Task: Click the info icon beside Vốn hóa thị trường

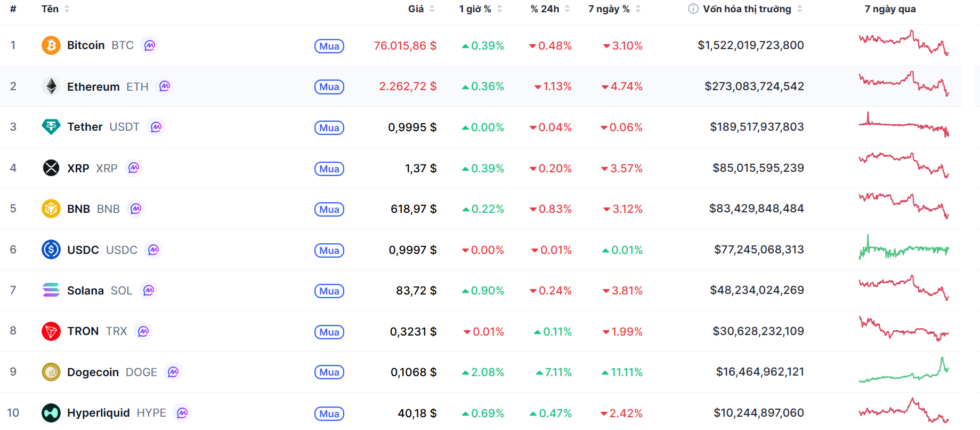Action: click(x=693, y=9)
